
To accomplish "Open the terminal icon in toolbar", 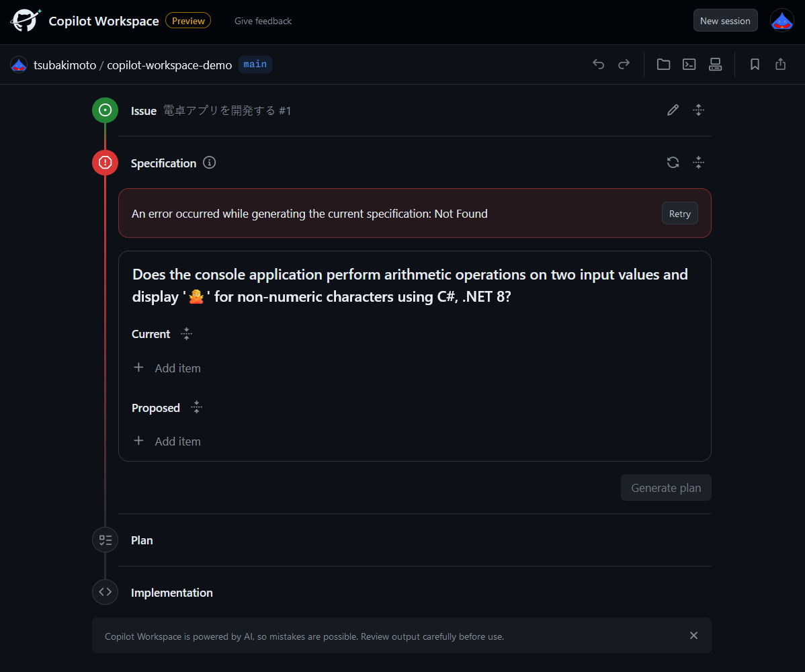I will tap(689, 64).
